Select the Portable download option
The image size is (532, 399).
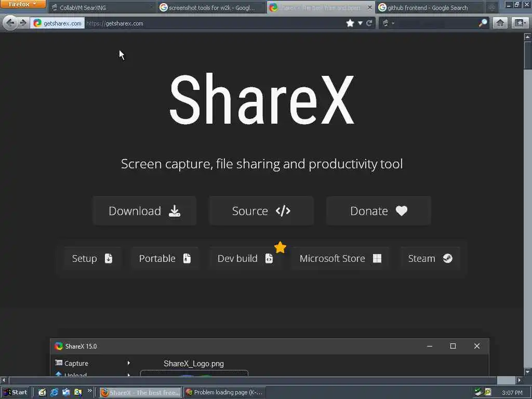point(165,259)
